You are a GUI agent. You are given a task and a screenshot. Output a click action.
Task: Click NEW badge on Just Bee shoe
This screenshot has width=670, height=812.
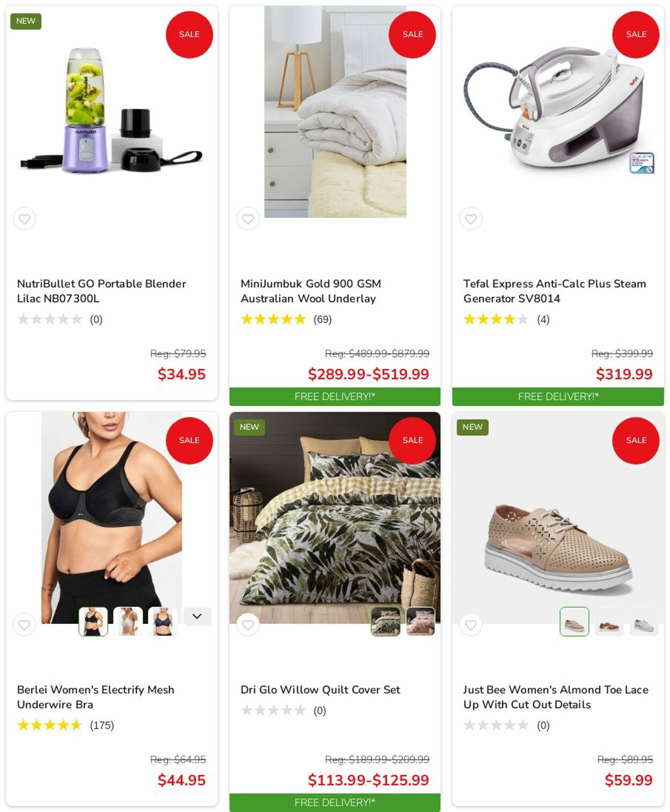(x=472, y=427)
